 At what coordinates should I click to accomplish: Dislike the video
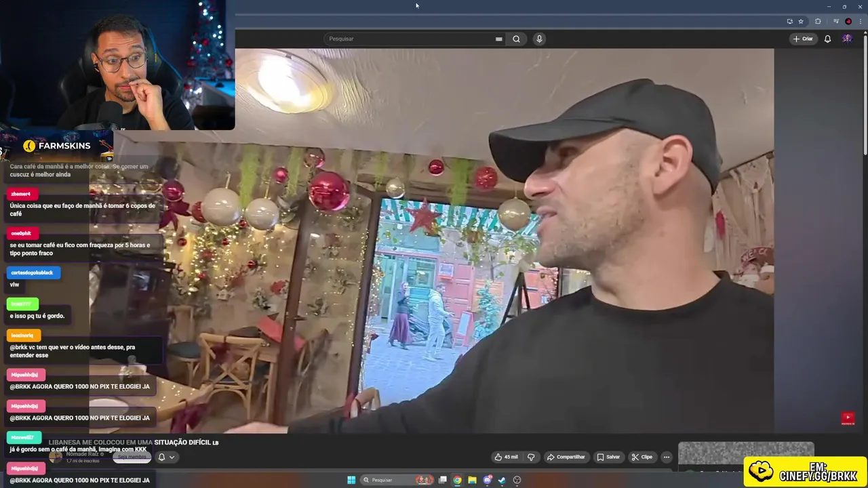[531, 457]
